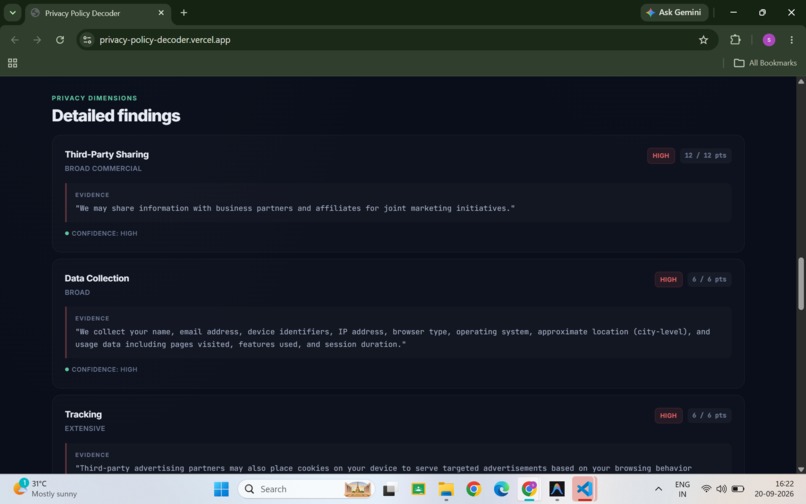806x504 pixels.
Task: Reload the Privacy Policy Decoder page
Action: [60, 40]
